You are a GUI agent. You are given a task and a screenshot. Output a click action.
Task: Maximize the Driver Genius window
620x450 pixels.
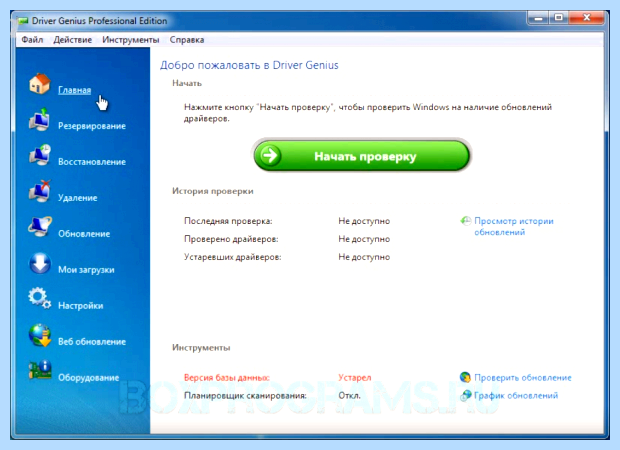pyautogui.click(x=558, y=18)
